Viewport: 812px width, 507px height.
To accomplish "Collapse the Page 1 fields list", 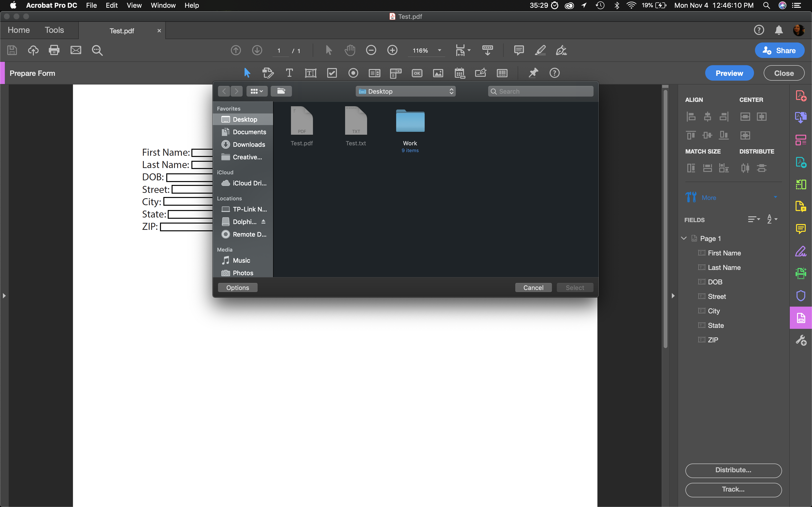I will pyautogui.click(x=683, y=239).
